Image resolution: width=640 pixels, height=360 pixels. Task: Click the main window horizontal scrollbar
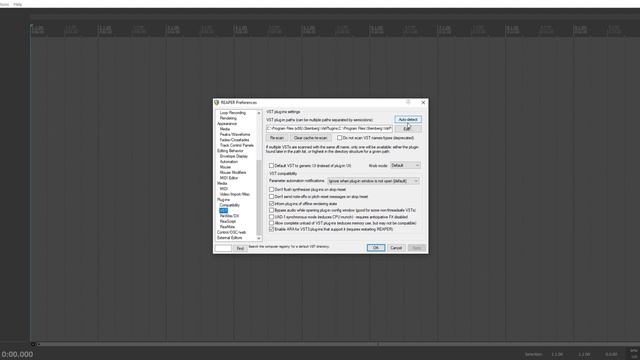click(x=208, y=344)
